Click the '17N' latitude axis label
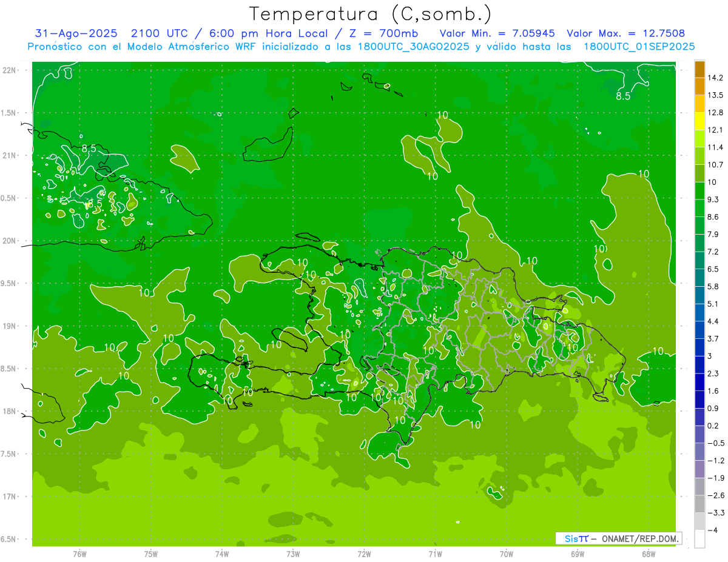Image resolution: width=728 pixels, height=562 pixels. (8, 497)
